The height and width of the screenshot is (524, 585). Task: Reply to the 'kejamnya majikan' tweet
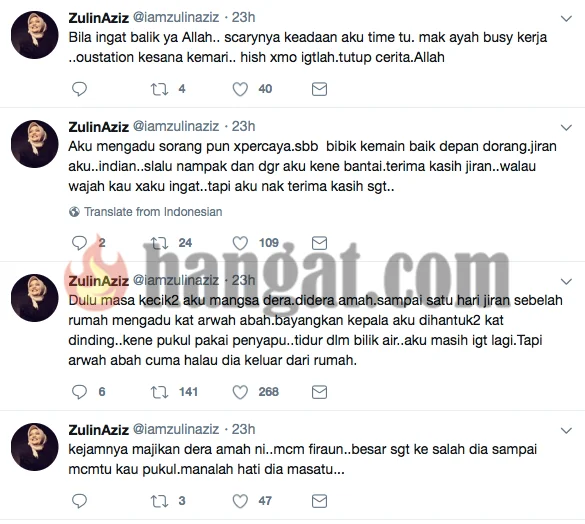pyautogui.click(x=79, y=500)
